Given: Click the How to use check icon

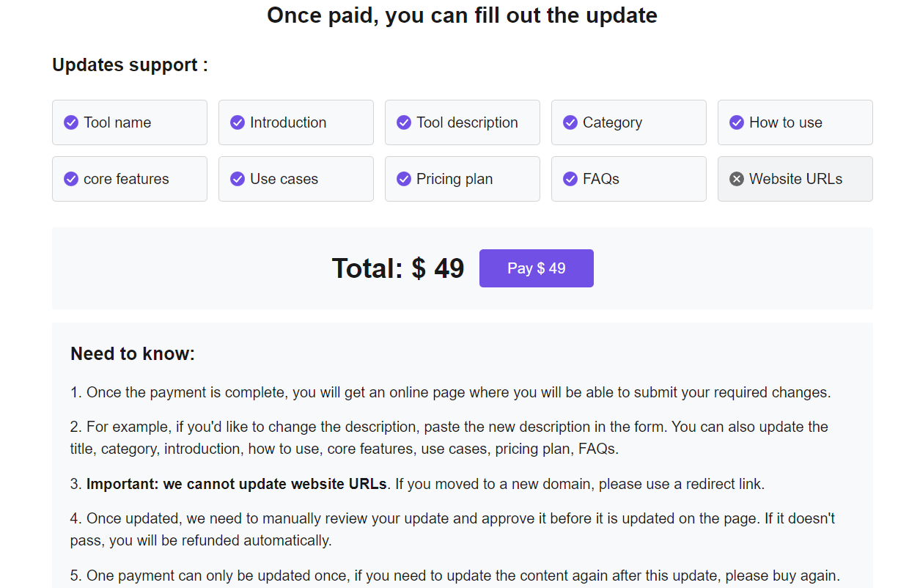Looking at the screenshot, I should pos(736,122).
